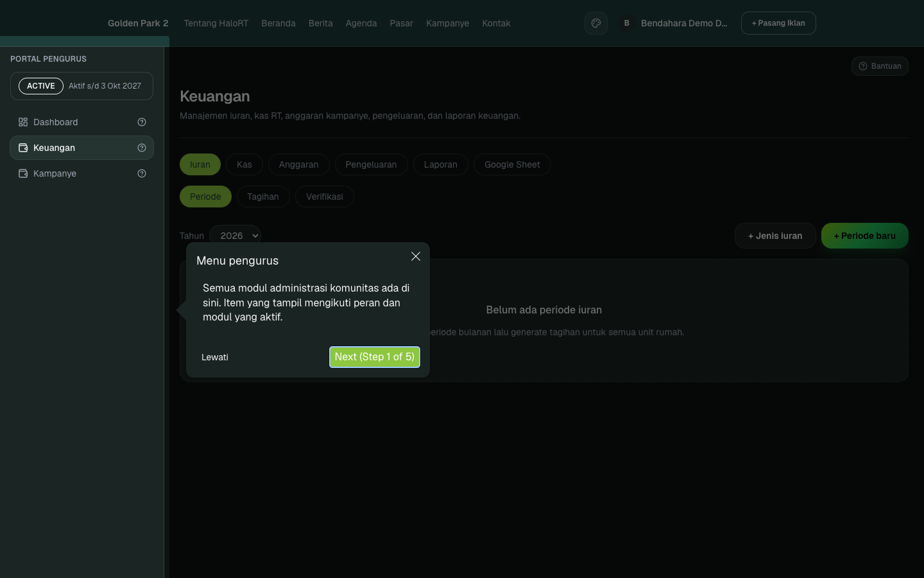Screen dimensions: 924x578
Task: Click the ACTIVE status badge
Action: click(x=41, y=86)
